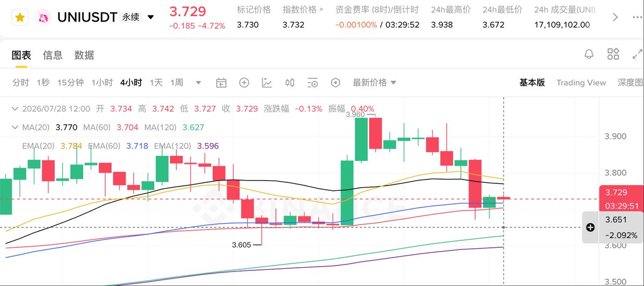Click the 3.800 price axis label

point(616,173)
